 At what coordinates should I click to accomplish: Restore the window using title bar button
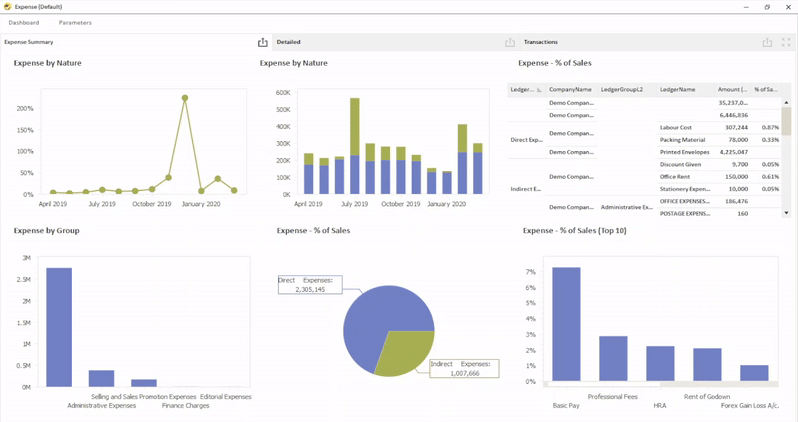[x=767, y=6]
